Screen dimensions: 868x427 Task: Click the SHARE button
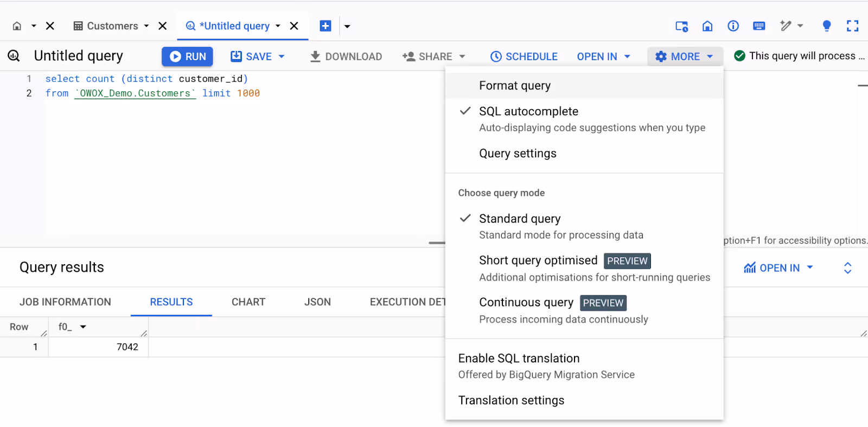(427, 56)
